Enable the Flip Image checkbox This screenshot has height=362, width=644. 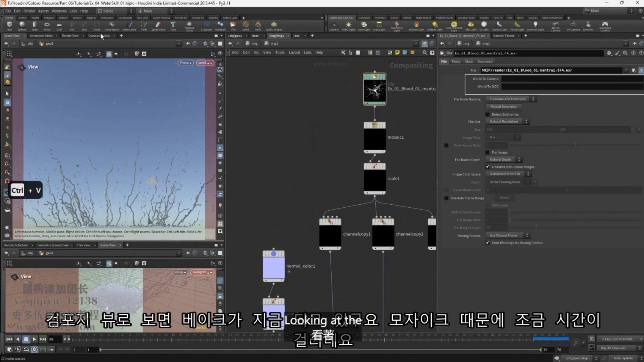(x=488, y=152)
